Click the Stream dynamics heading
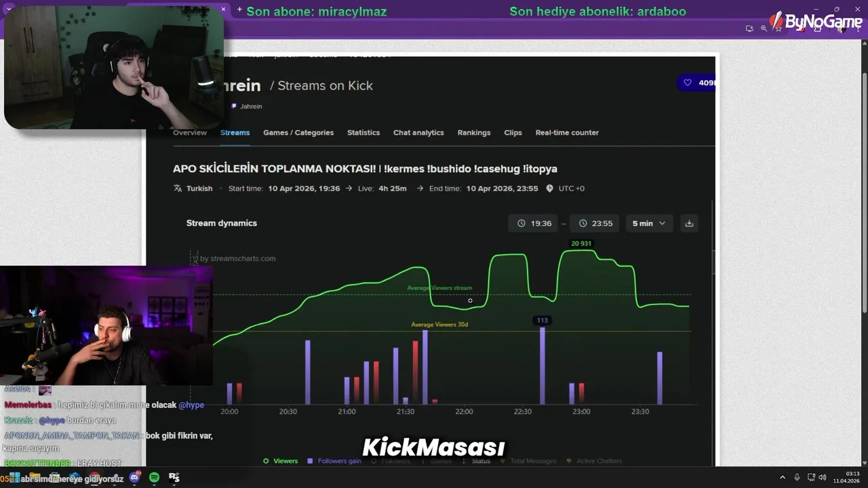 222,223
